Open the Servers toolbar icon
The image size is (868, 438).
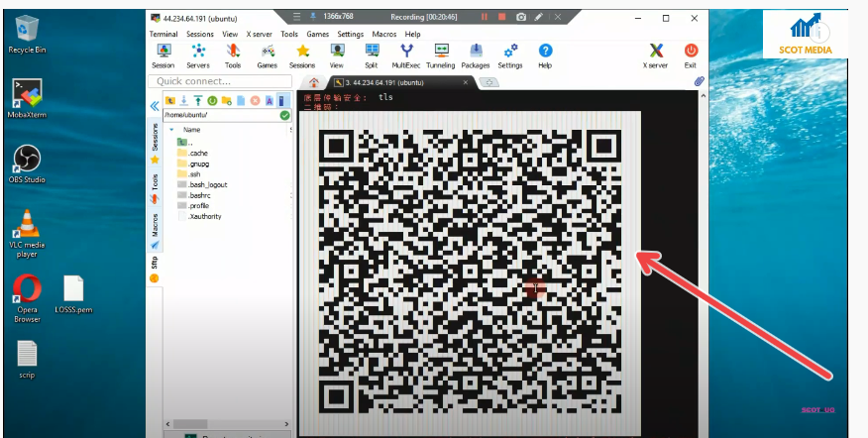[x=198, y=55]
